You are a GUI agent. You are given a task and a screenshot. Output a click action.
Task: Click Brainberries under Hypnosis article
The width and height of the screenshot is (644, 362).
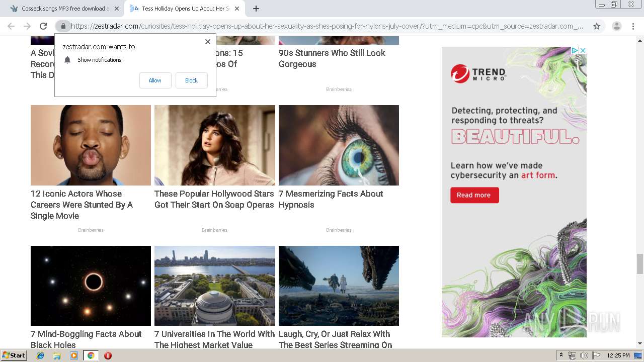tap(339, 230)
